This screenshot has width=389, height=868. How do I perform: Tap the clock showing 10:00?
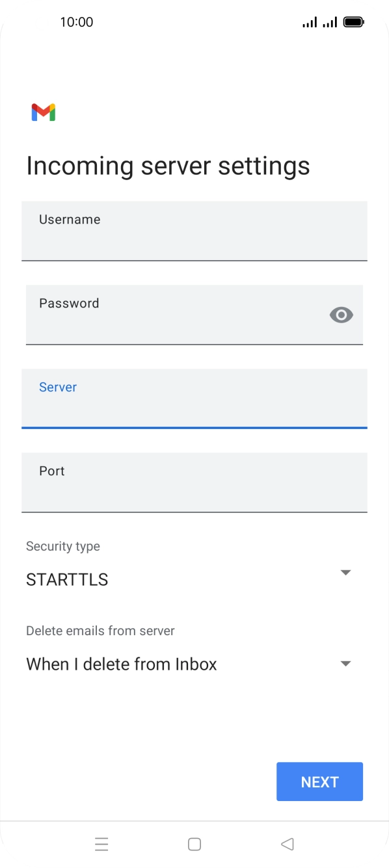[x=77, y=21]
